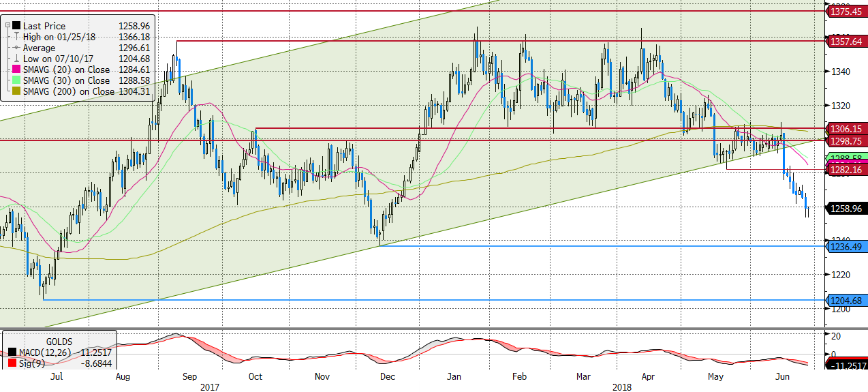Click the average value 1296.61 in legend

coord(134,48)
